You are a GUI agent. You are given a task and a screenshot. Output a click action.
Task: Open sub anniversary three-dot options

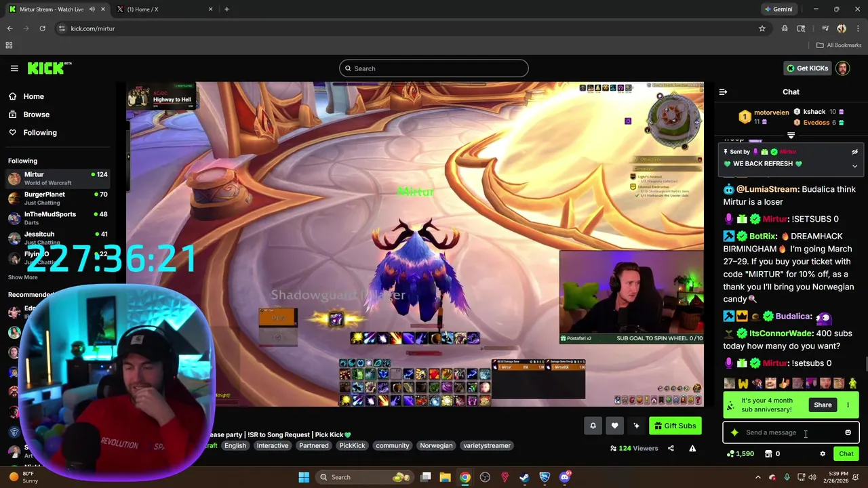[x=848, y=405]
